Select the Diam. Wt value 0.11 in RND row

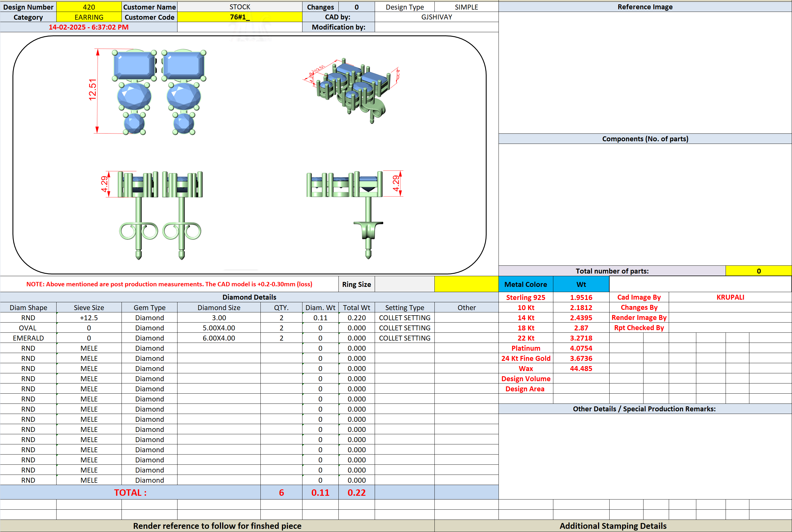click(320, 318)
